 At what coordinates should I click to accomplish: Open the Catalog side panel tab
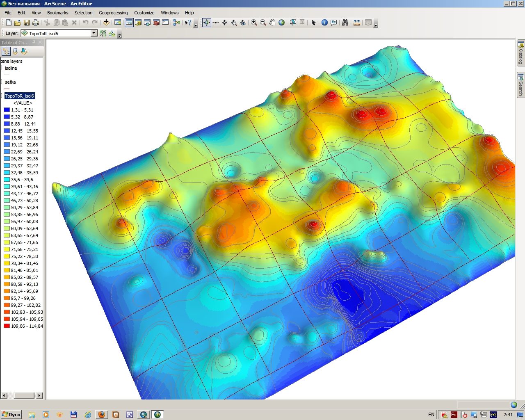coord(520,53)
